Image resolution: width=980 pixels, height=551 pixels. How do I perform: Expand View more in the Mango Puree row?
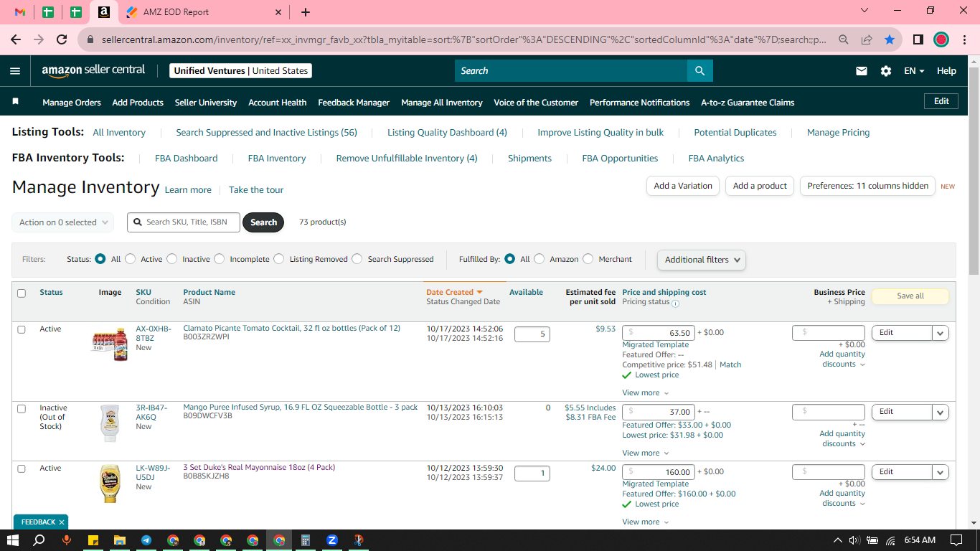pos(645,453)
